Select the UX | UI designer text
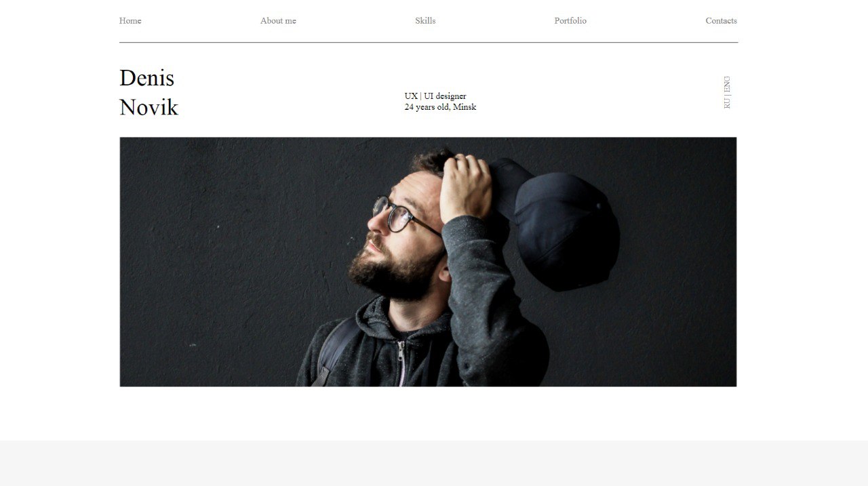Screen dimensions: 868x486 [x=435, y=96]
